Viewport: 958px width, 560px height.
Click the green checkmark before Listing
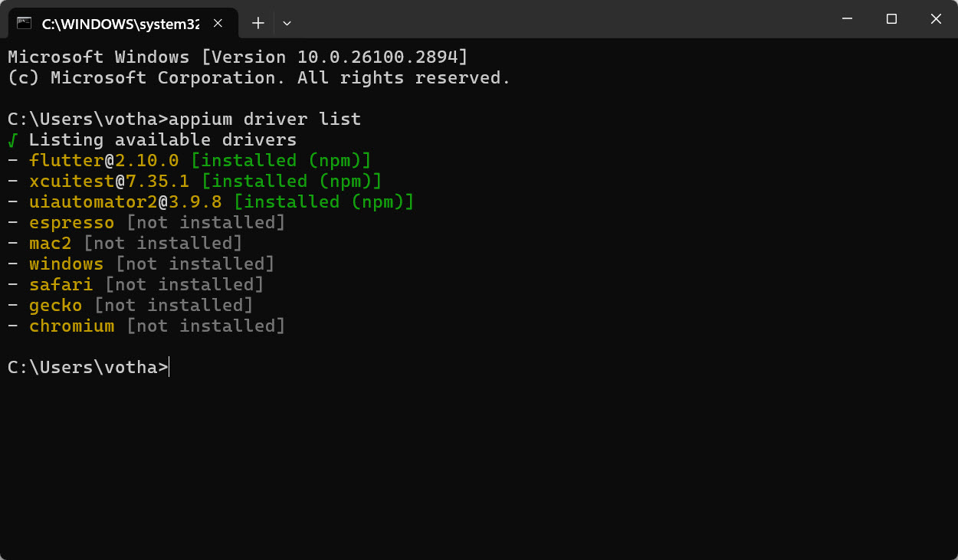click(x=12, y=140)
